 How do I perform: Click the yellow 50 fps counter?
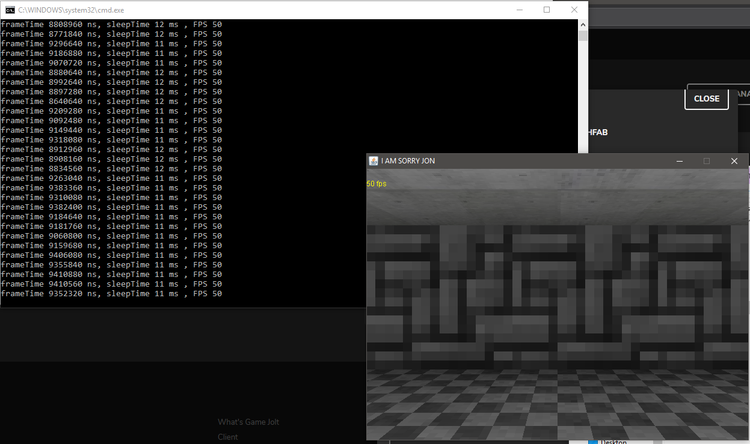tap(376, 184)
